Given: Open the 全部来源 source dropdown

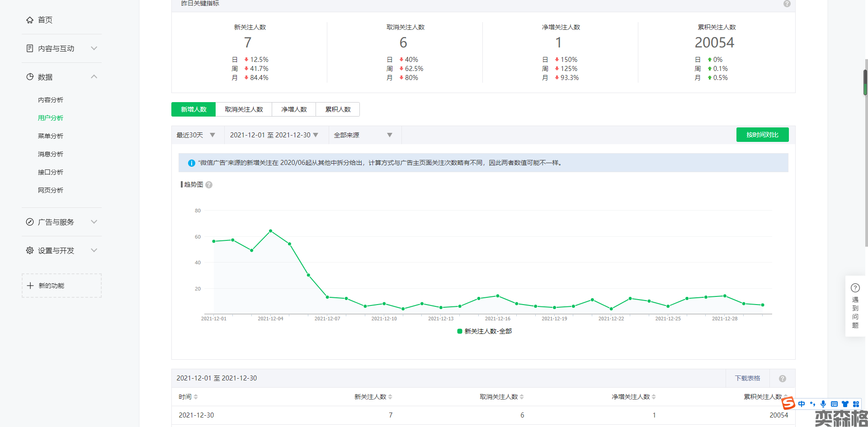Looking at the screenshot, I should [x=363, y=135].
